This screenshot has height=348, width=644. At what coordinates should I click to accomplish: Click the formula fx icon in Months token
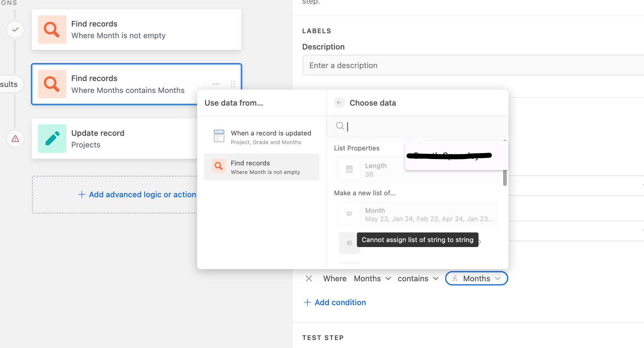pos(455,279)
